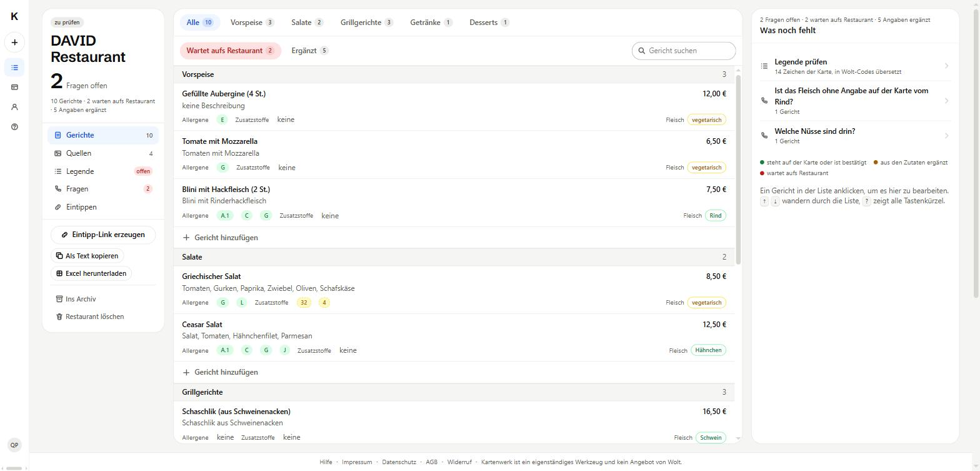Expand chevron next to 'Welche Nüsse sind drin?'
Viewport: 980px width, 471px height.
946,136
